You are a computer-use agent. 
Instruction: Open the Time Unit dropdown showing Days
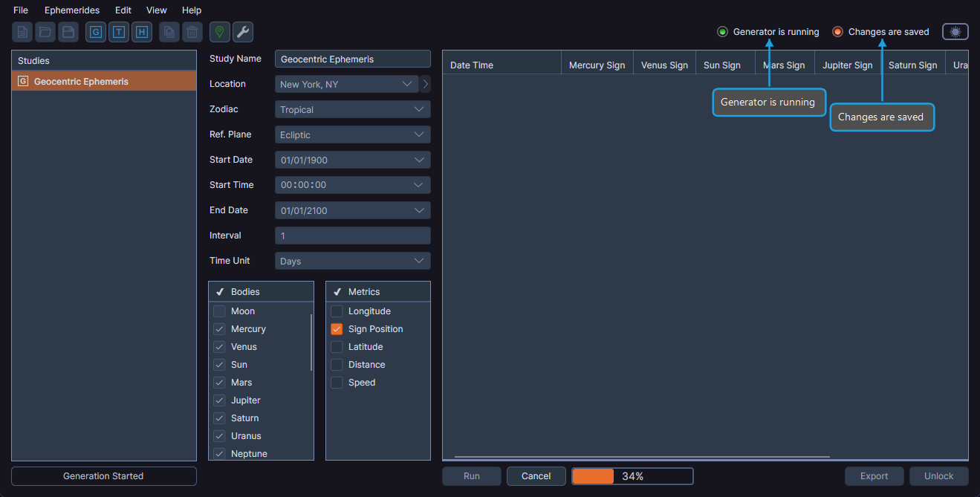[352, 260]
